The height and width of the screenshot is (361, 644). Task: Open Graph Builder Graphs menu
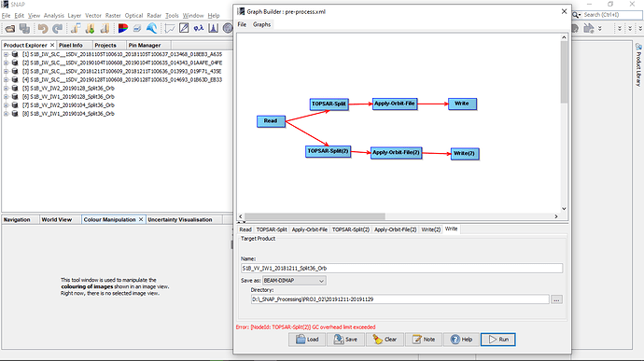(261, 24)
